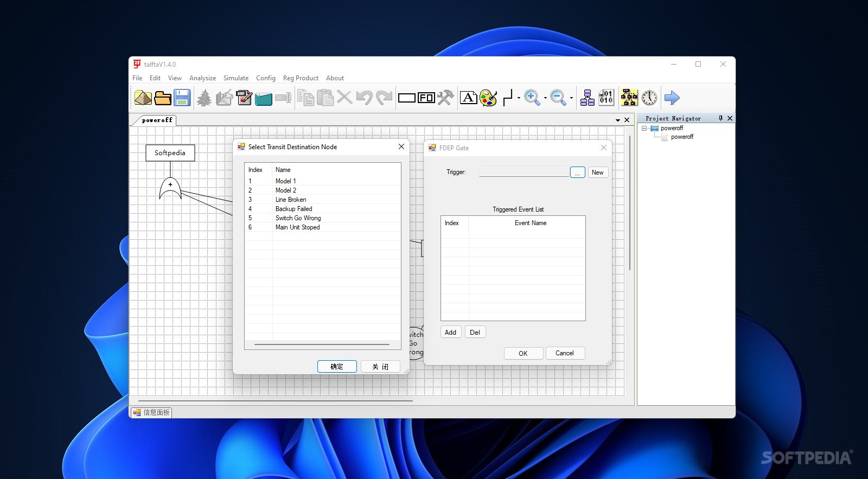Screen dimensions: 868x479
Task: Click the blue right arrow icon
Action: 672,98
